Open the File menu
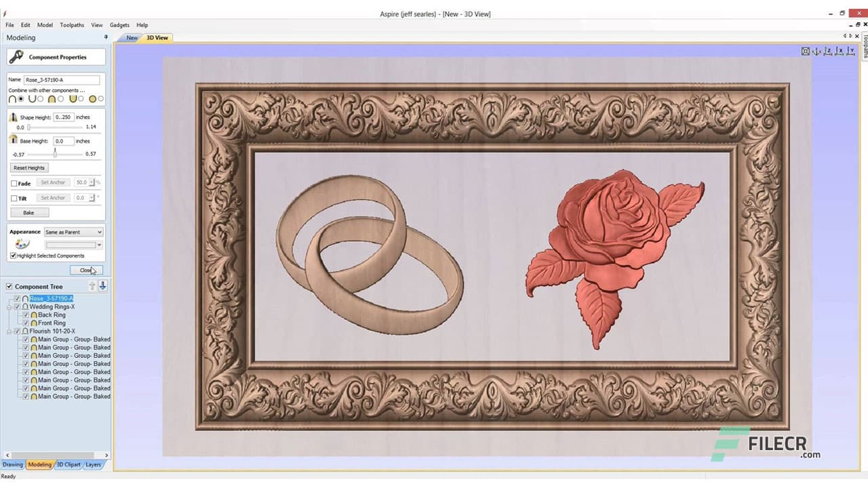 point(9,25)
